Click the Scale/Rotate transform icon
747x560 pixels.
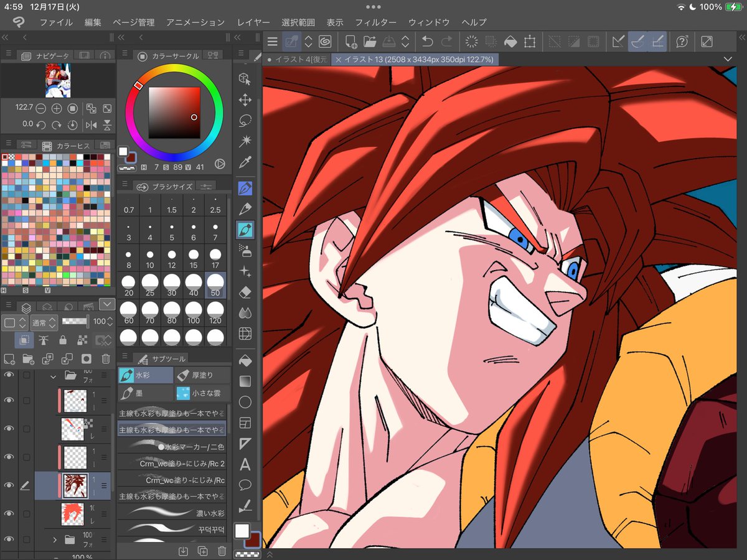530,42
